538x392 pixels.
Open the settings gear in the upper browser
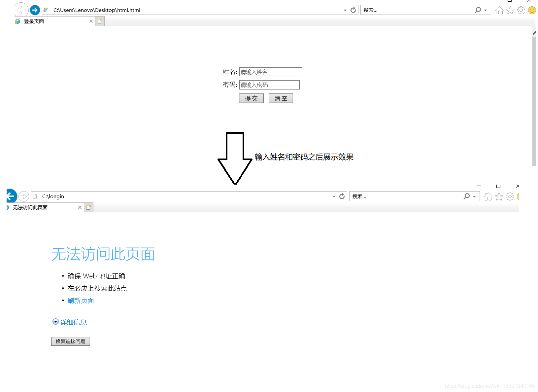521,10
